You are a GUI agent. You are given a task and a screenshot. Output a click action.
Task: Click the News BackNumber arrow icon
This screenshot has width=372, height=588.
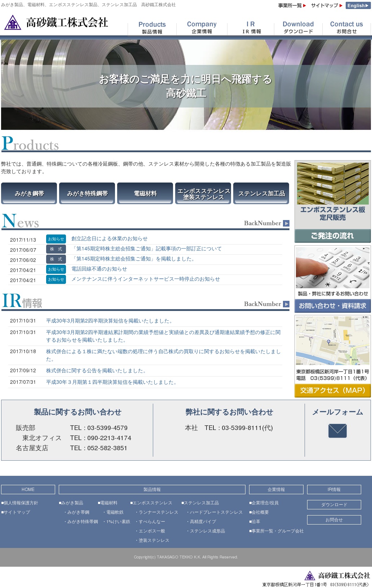tap(286, 223)
